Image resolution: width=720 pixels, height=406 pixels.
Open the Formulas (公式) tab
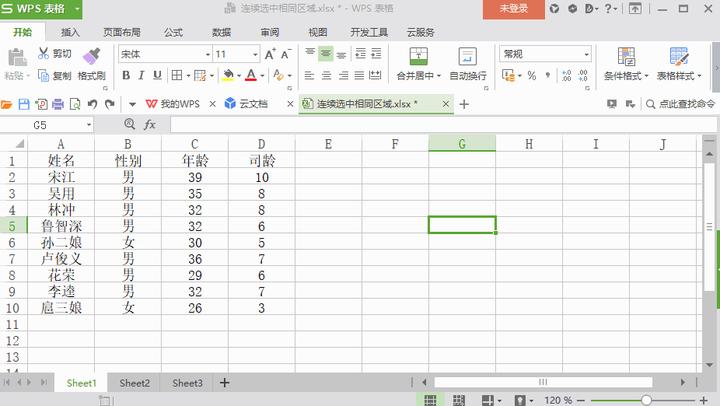[x=173, y=32]
